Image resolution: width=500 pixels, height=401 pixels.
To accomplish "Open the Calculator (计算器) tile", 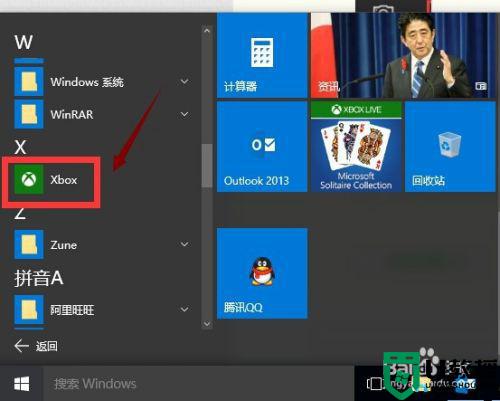I will click(x=262, y=55).
